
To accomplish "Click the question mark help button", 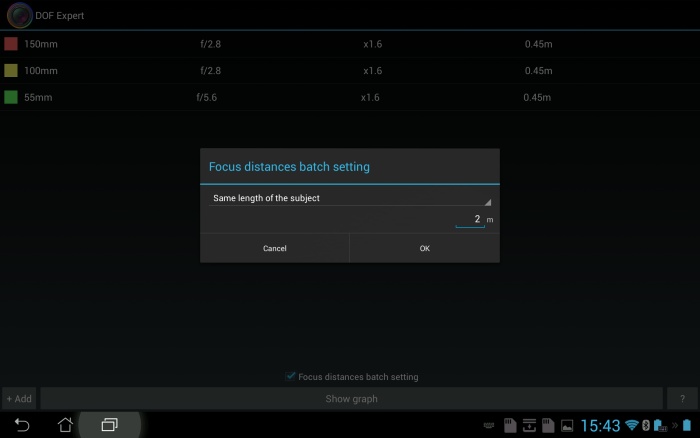I will (x=682, y=399).
